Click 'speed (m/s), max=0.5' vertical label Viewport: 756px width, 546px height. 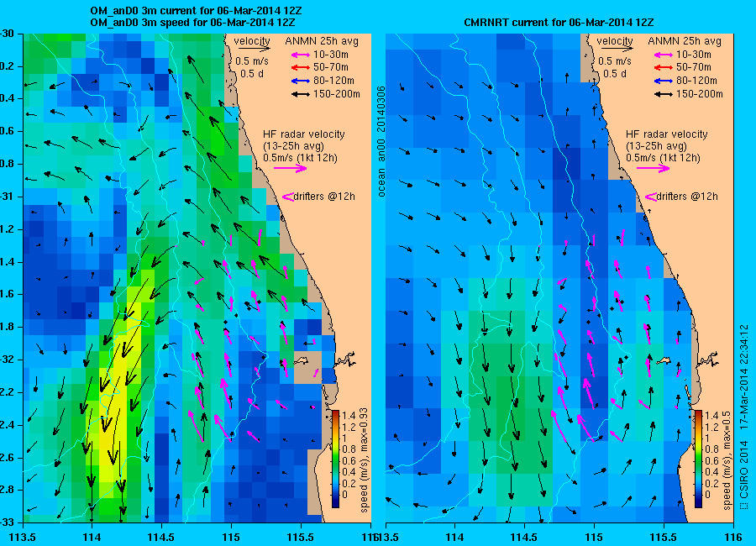pyautogui.click(x=727, y=462)
